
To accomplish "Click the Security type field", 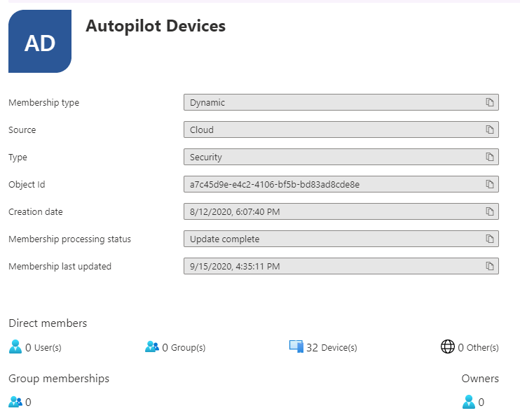I will 341,157.
